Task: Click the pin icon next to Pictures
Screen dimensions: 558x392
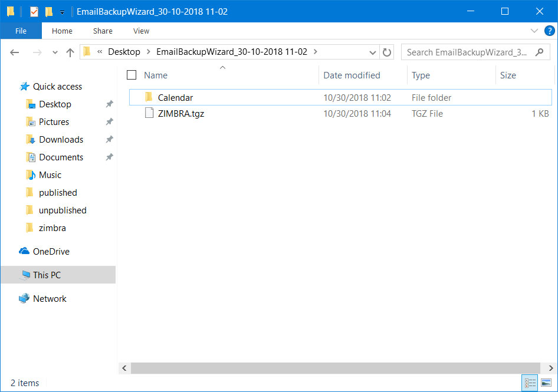Action: pos(109,121)
